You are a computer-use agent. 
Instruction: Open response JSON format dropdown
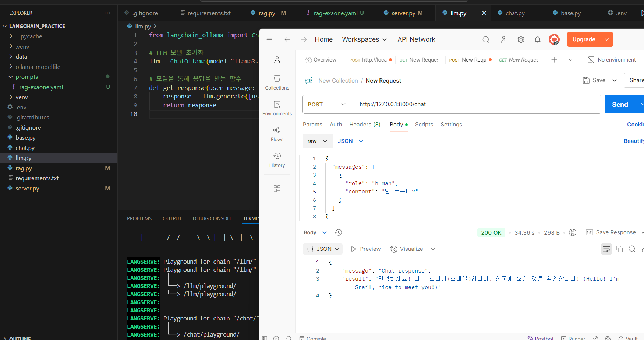pos(323,249)
